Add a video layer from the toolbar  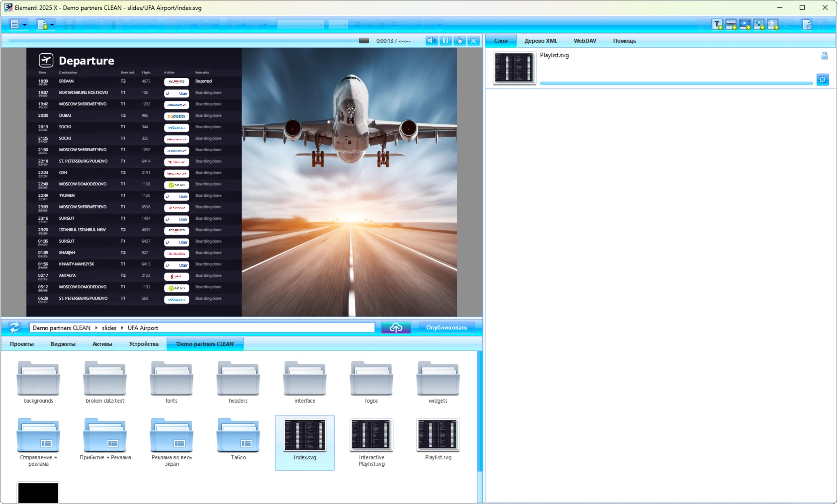pyautogui.click(x=745, y=25)
